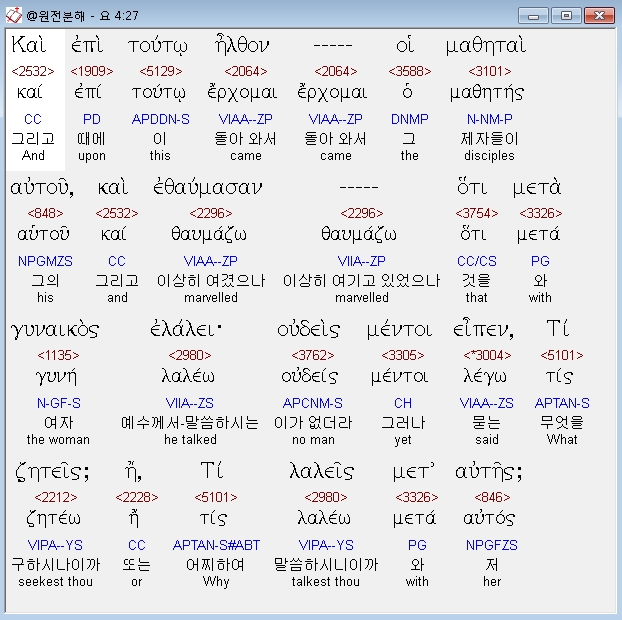Viewport: 622px width, 620px height.
Task: Select the Greek word ἐπὶ in the first row
Action: pyautogui.click(x=87, y=45)
